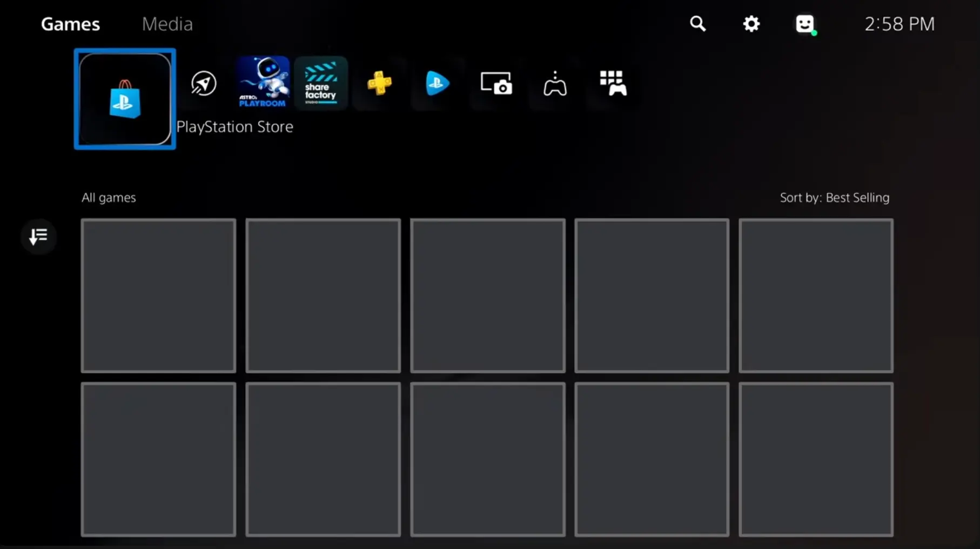The height and width of the screenshot is (549, 980).
Task: Open the Media Gallery icon
Action: 496,83
